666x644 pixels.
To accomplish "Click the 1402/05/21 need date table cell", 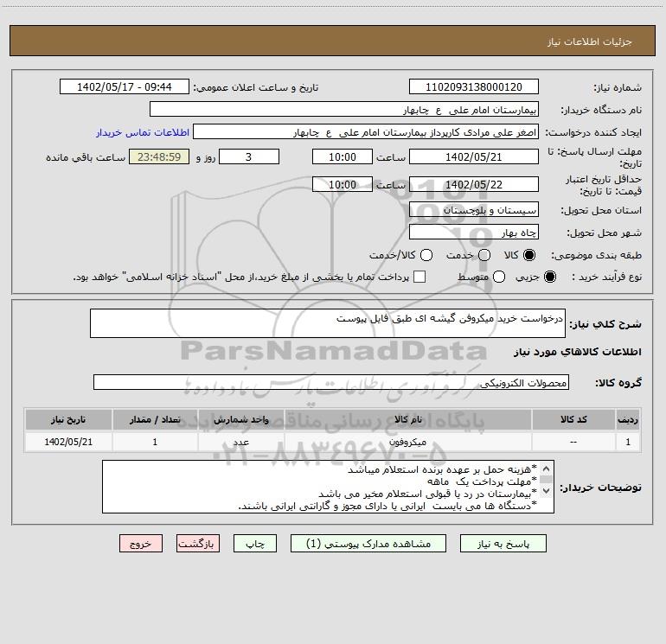I will [x=68, y=442].
